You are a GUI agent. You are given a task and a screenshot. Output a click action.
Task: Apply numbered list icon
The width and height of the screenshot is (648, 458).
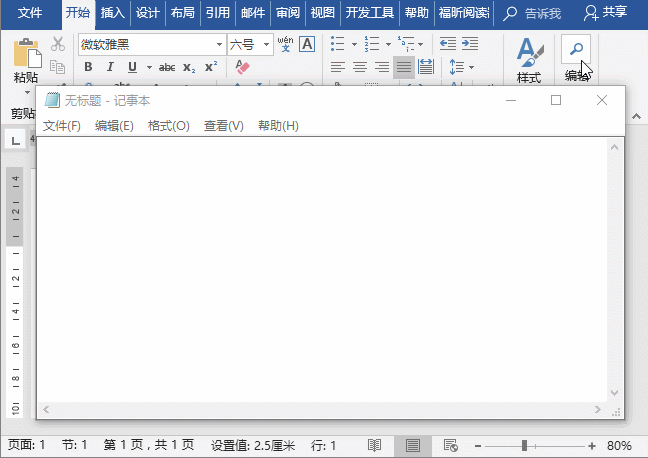click(x=372, y=43)
